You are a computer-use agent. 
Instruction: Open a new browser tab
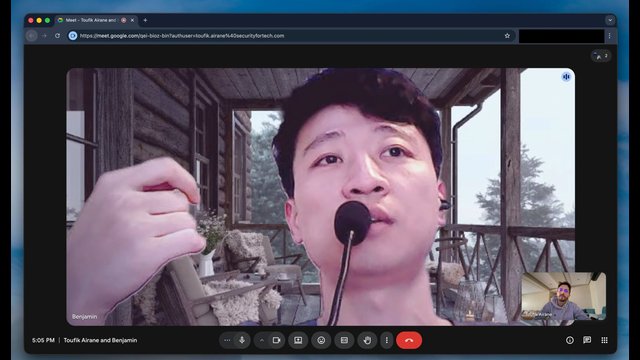click(145, 20)
